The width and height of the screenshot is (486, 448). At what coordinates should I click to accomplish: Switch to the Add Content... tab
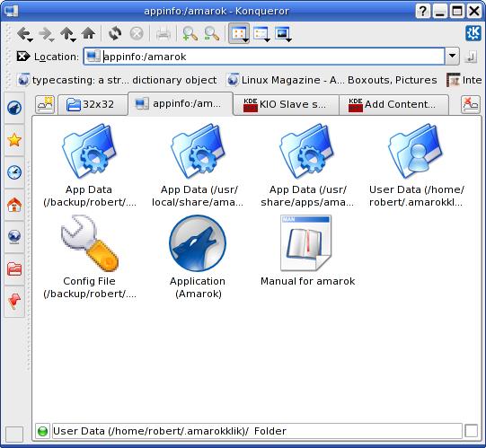point(393,104)
